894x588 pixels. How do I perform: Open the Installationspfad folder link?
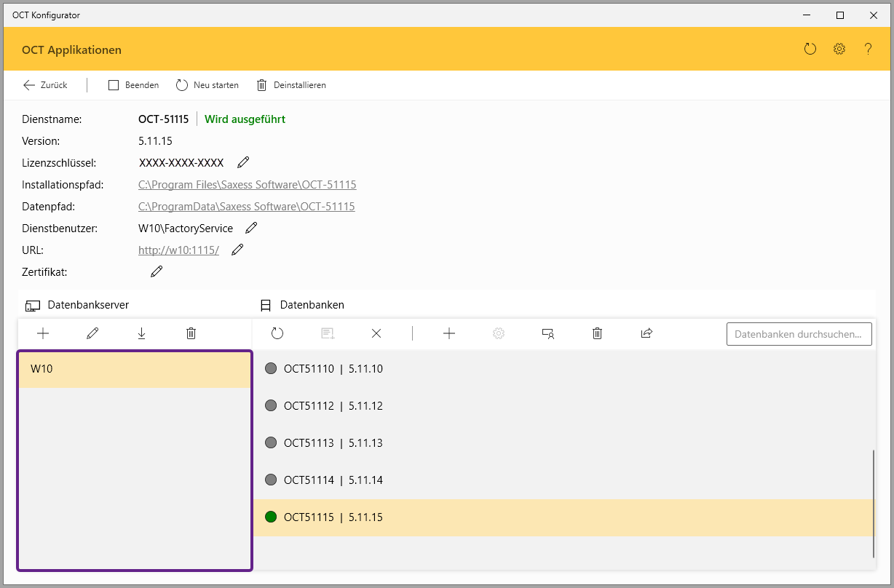click(x=247, y=185)
